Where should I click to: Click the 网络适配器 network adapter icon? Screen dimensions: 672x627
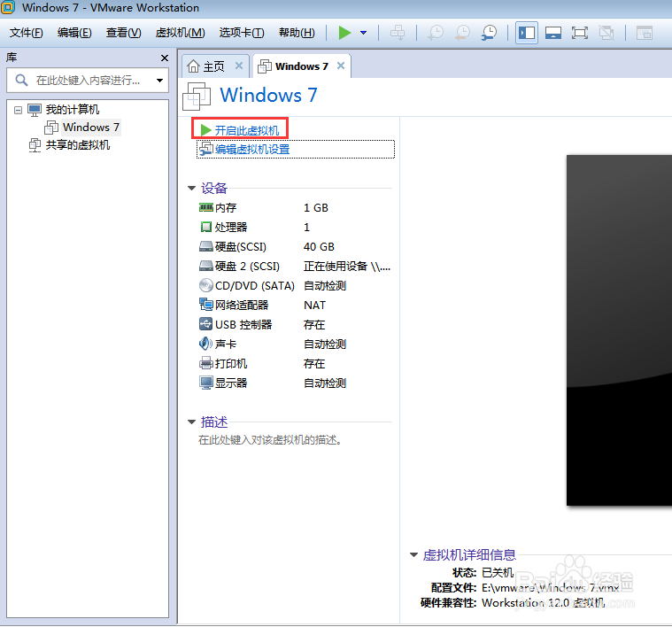click(x=205, y=305)
